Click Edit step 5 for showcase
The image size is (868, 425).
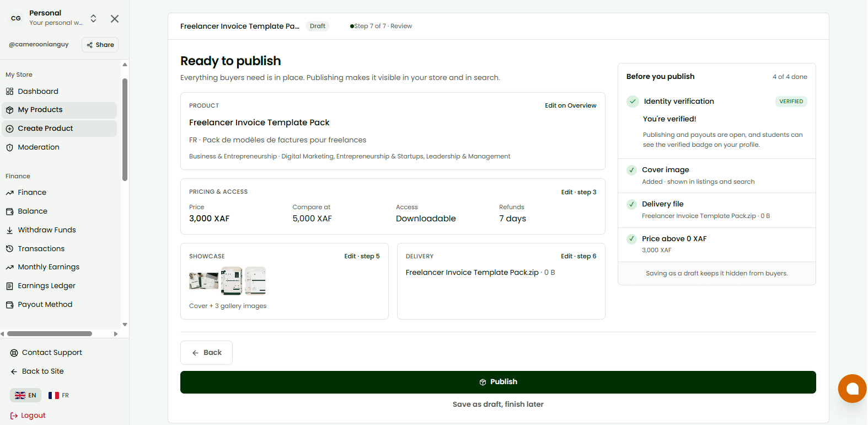point(362,256)
